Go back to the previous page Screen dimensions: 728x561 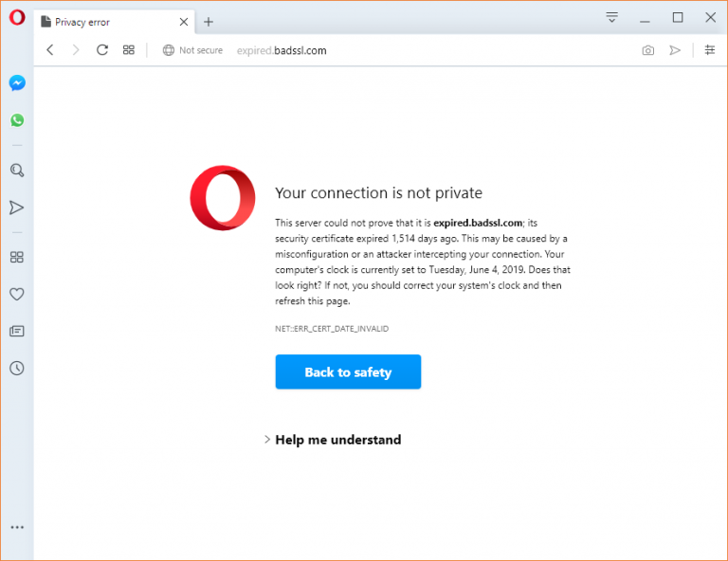50,50
